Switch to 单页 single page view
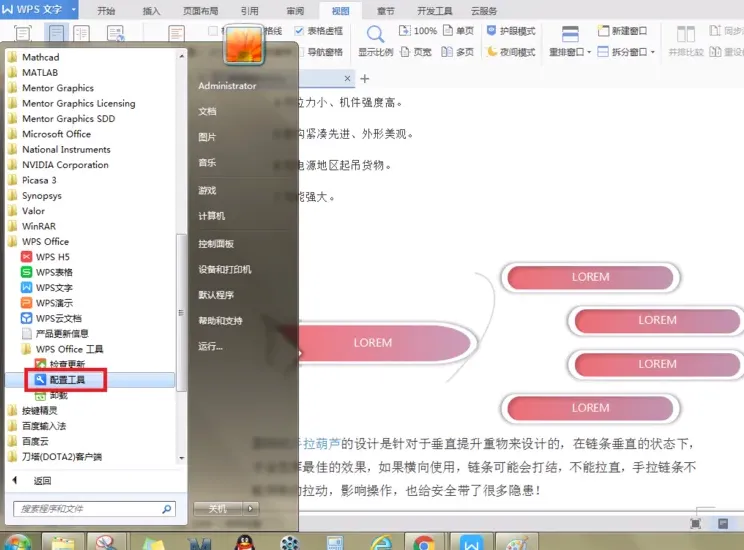The image size is (744, 550). click(x=458, y=31)
